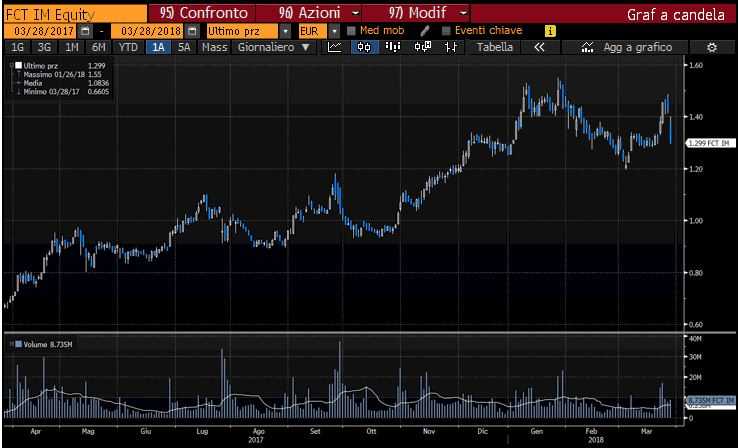740x448 pixels.
Task: Click the Tabella button
Action: tap(495, 47)
